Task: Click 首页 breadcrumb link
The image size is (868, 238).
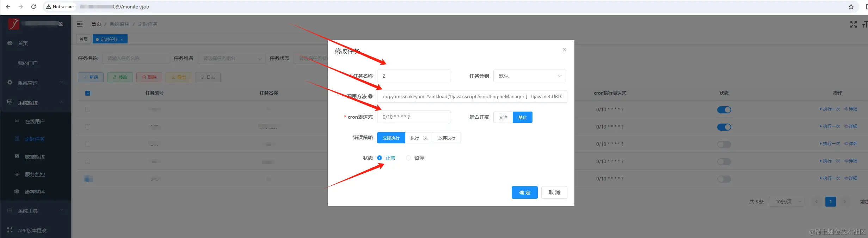Action: [96, 24]
